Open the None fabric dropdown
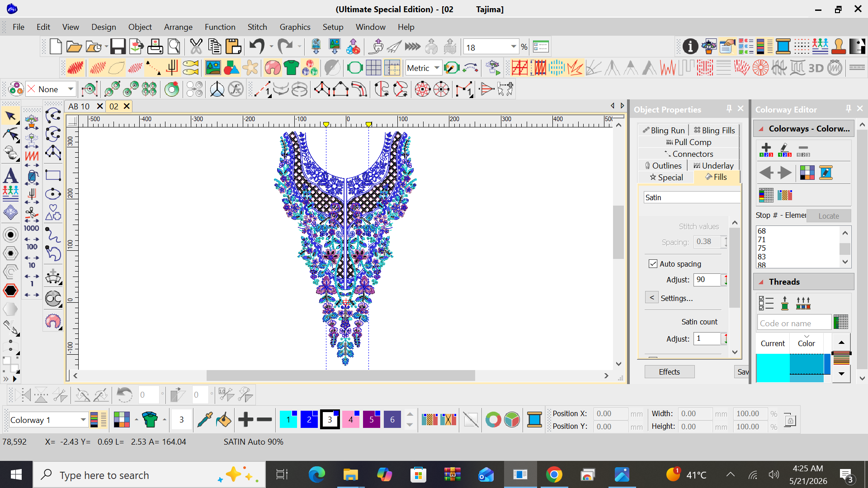868x488 pixels. pos(71,89)
